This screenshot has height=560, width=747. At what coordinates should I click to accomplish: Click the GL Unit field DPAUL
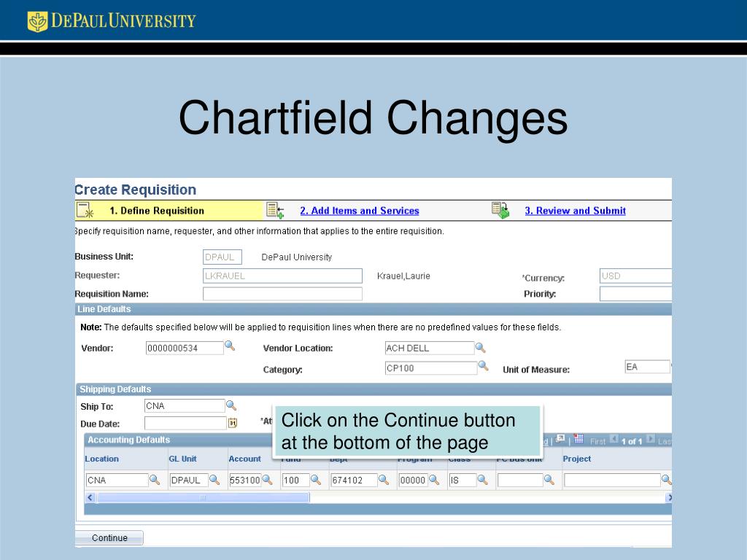tap(189, 480)
